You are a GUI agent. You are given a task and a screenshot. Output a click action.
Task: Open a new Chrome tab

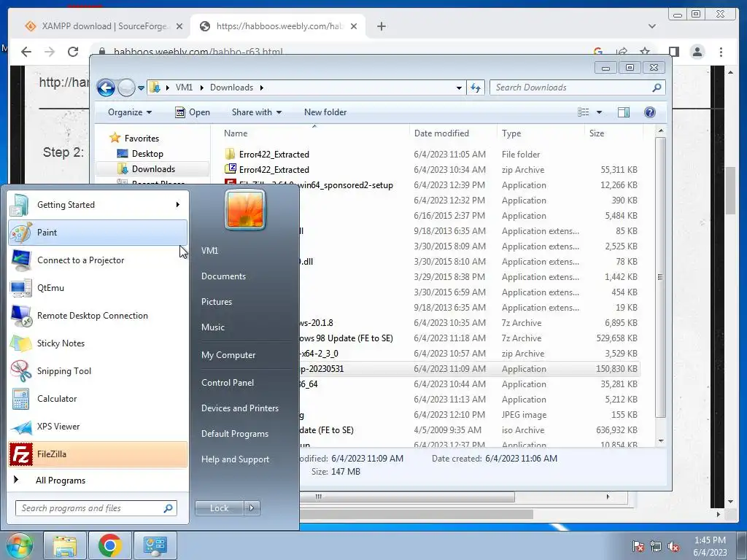tap(381, 26)
